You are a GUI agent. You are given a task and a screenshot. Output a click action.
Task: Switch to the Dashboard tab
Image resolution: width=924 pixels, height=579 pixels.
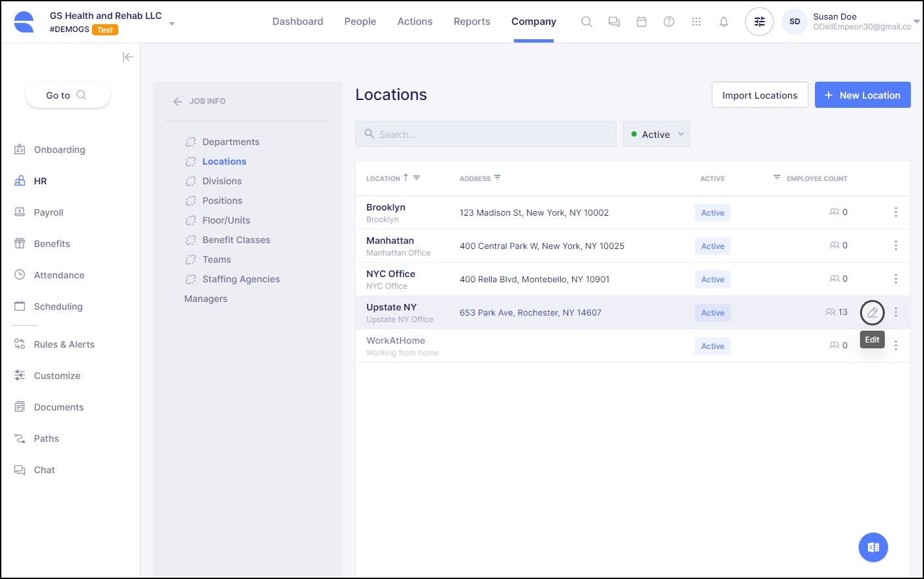[298, 22]
